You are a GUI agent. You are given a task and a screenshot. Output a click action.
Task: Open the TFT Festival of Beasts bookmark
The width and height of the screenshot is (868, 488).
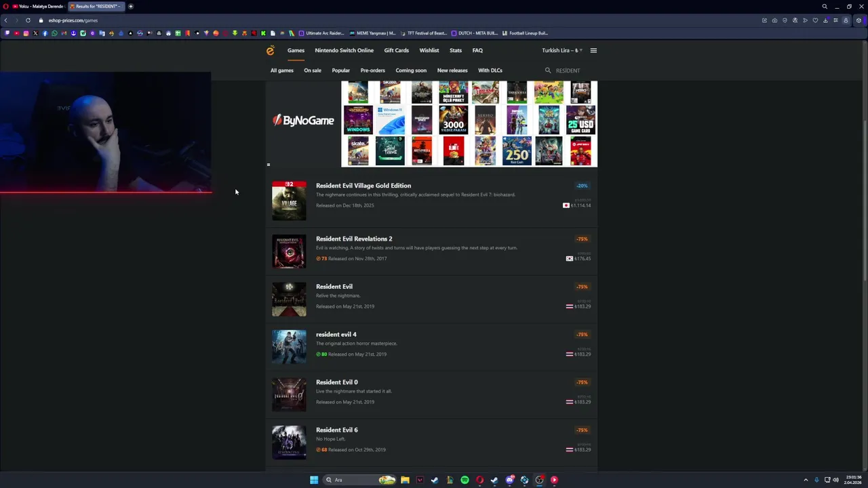[423, 33]
